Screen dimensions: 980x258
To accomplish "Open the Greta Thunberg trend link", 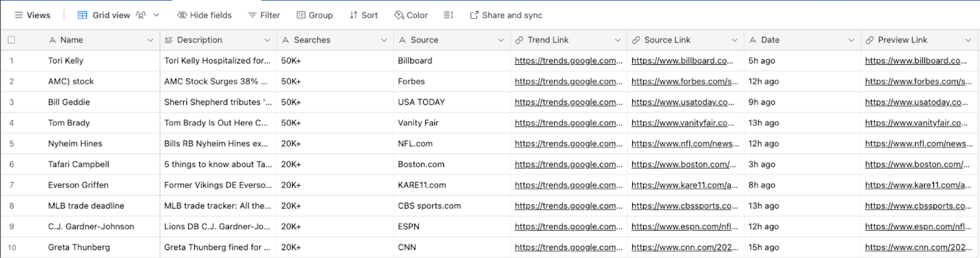I will (x=568, y=248).
